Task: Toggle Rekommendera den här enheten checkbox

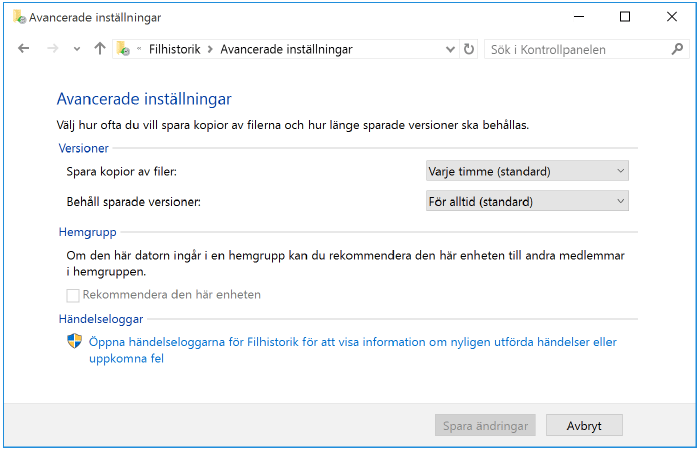Action: 73,295
